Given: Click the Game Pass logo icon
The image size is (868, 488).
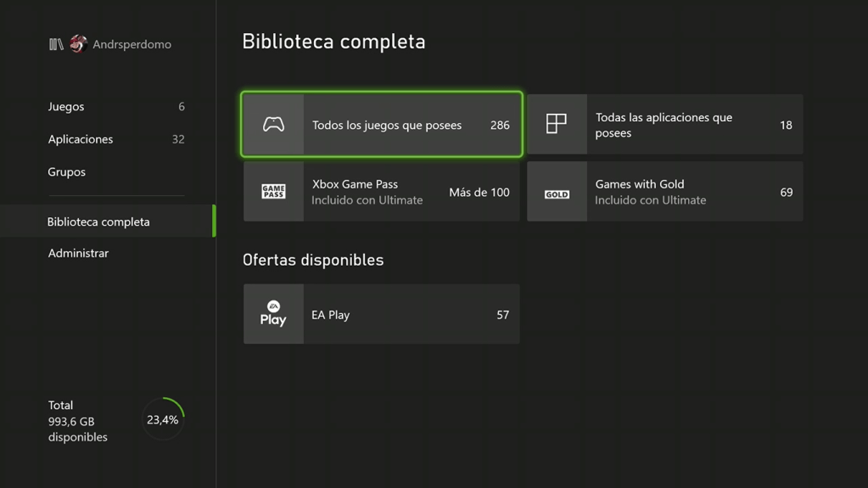Looking at the screenshot, I should click(273, 192).
